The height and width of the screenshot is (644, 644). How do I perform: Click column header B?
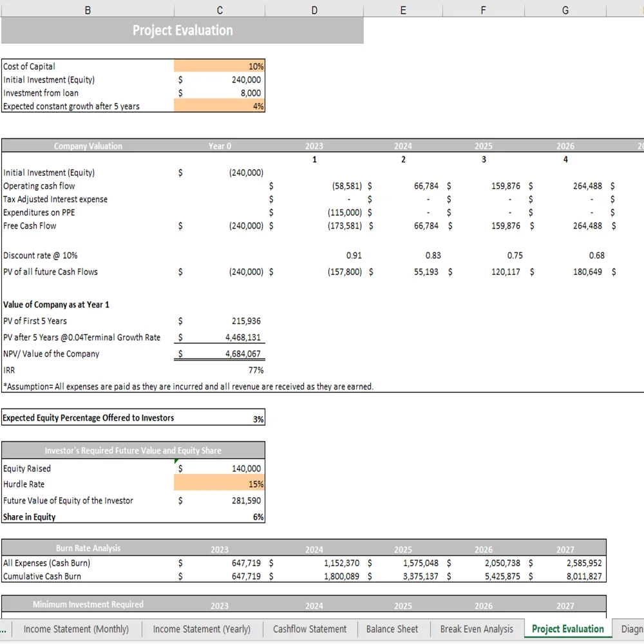[88, 10]
